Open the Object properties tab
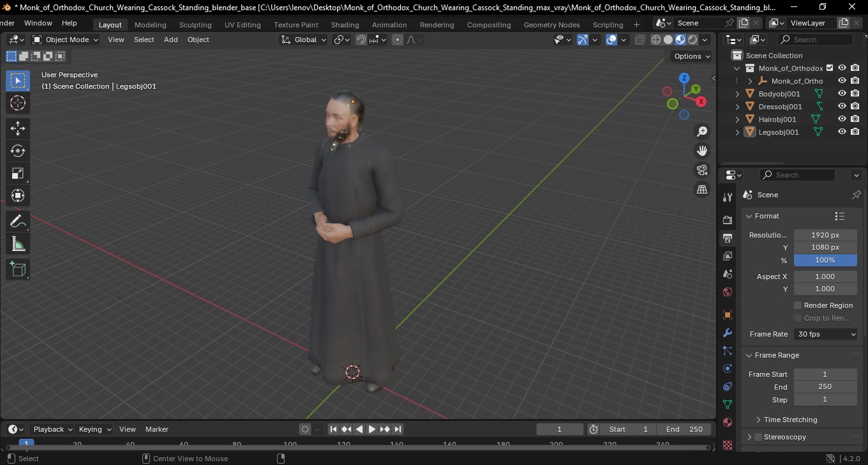This screenshot has height=465, width=868. pyautogui.click(x=728, y=315)
